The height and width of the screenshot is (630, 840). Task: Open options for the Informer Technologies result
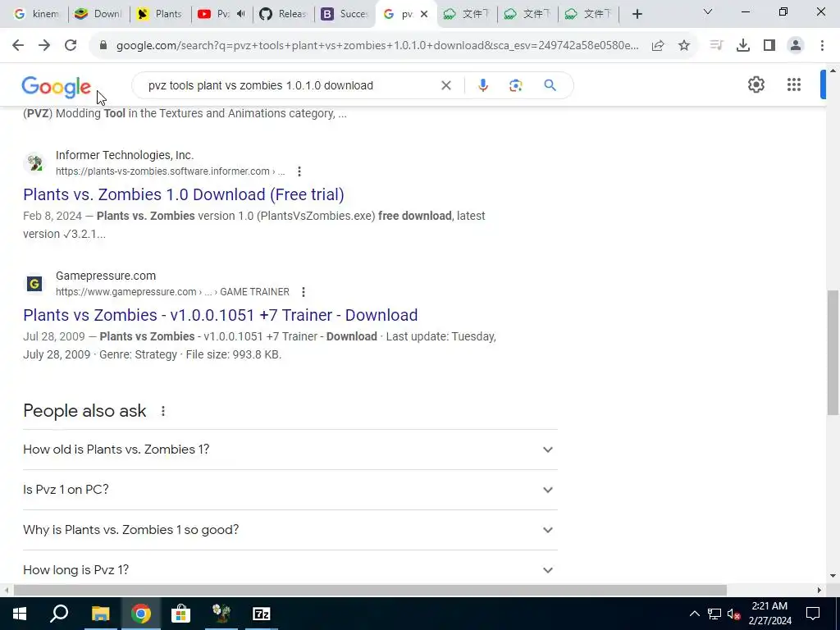[x=299, y=171]
